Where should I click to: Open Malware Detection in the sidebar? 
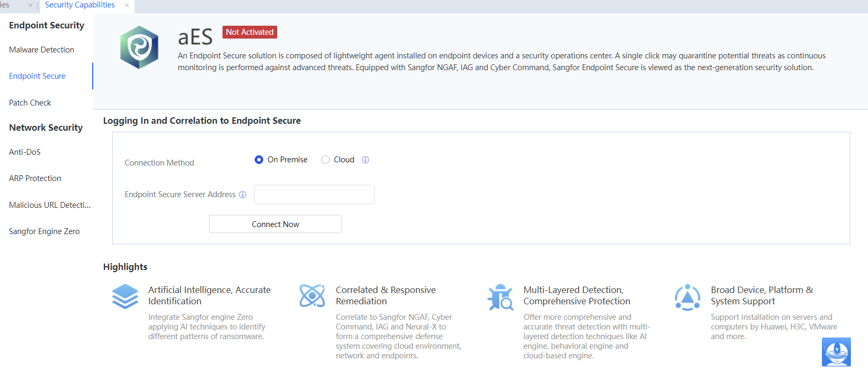tap(42, 50)
